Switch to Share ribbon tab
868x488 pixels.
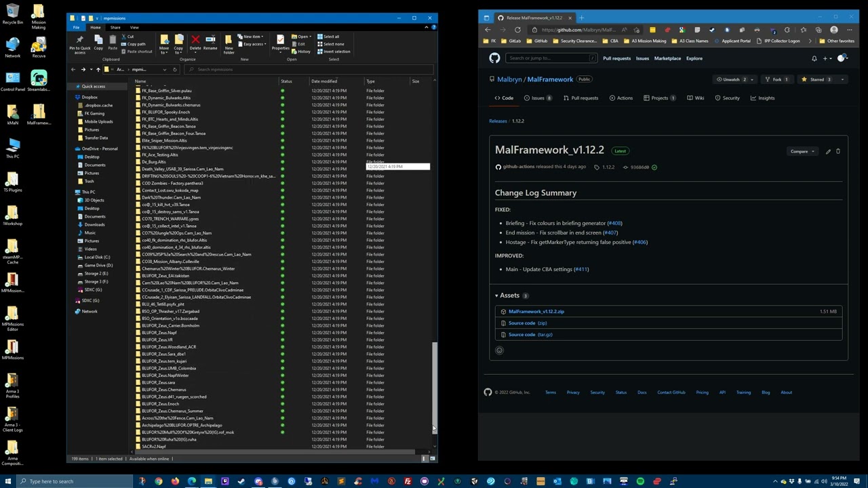115,27
